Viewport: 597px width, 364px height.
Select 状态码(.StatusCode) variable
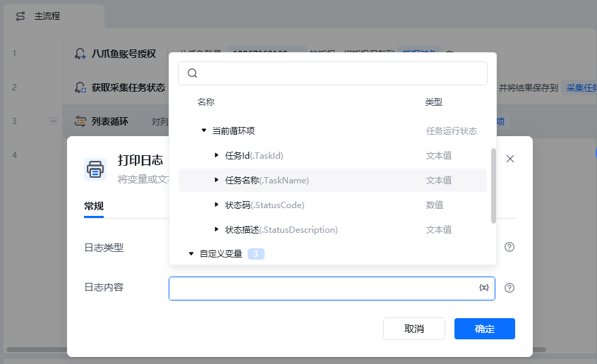click(x=265, y=205)
